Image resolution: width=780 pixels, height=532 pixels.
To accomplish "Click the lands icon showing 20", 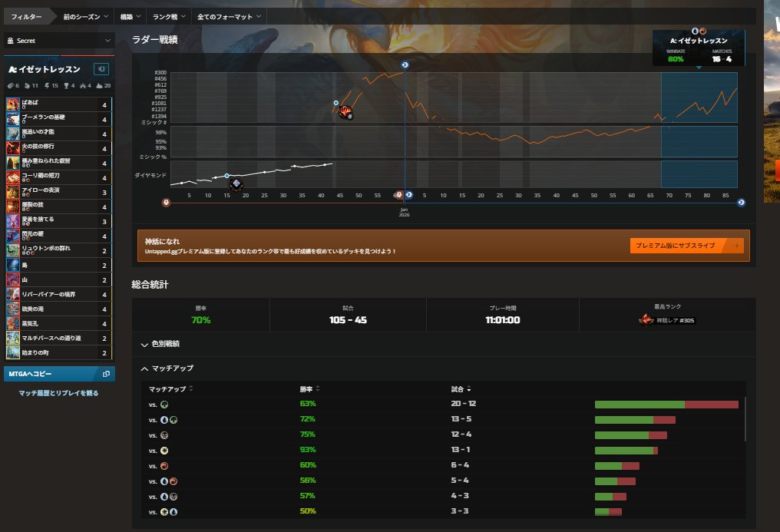I will (x=100, y=85).
